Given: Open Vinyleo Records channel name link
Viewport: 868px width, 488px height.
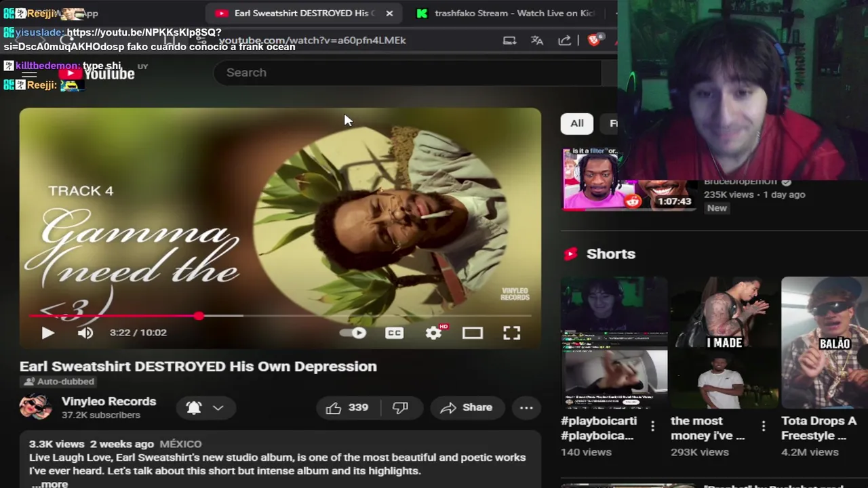Looking at the screenshot, I should pos(108,401).
